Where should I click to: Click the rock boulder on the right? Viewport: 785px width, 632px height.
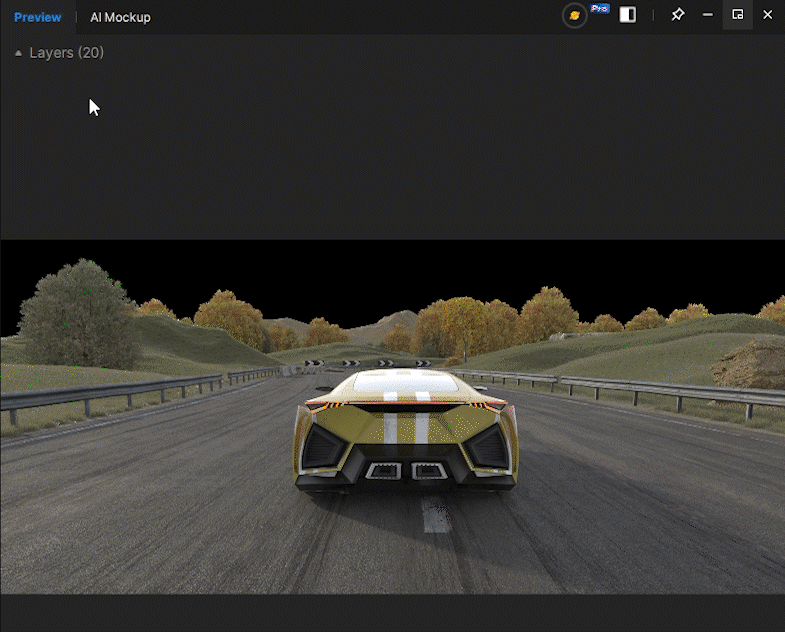750,364
